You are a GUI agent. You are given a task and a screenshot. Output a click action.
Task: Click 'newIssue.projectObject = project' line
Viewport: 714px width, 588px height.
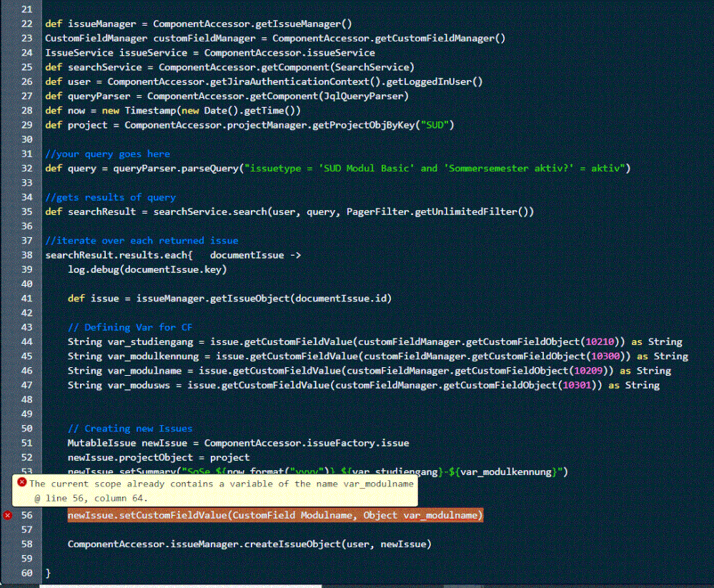pos(159,457)
